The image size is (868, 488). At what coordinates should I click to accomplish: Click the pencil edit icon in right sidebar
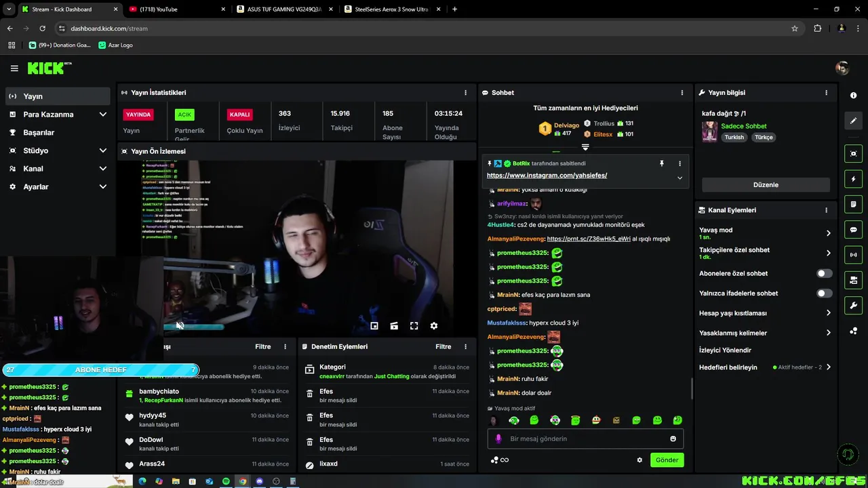click(x=853, y=121)
